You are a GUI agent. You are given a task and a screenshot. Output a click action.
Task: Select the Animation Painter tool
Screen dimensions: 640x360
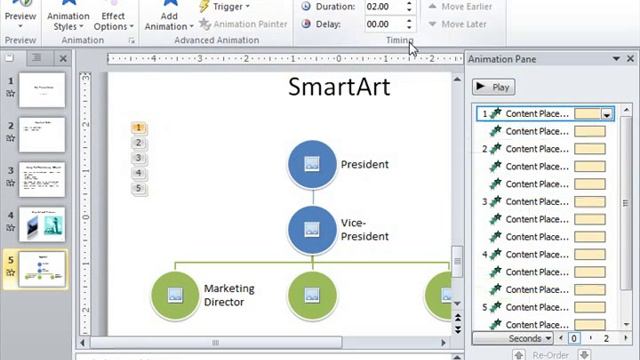(243, 24)
